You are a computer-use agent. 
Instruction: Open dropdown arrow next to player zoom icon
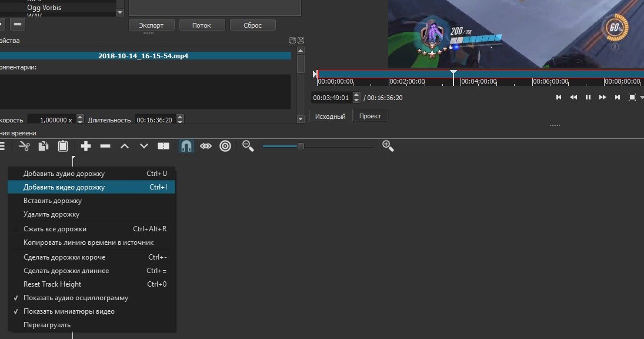[642, 97]
